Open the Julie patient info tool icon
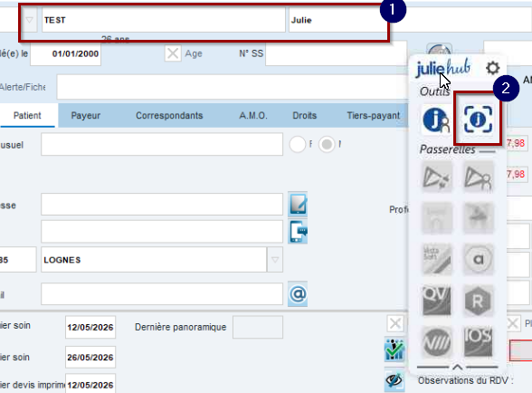532x393 pixels. (436, 120)
